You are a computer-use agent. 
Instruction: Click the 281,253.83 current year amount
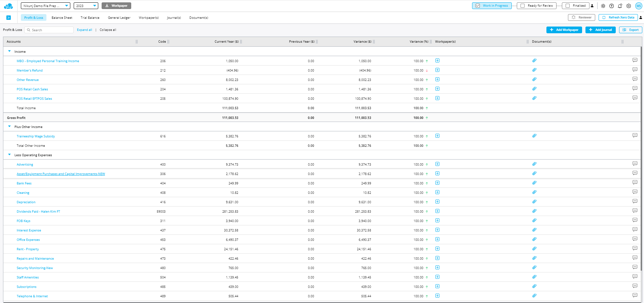tap(230, 212)
